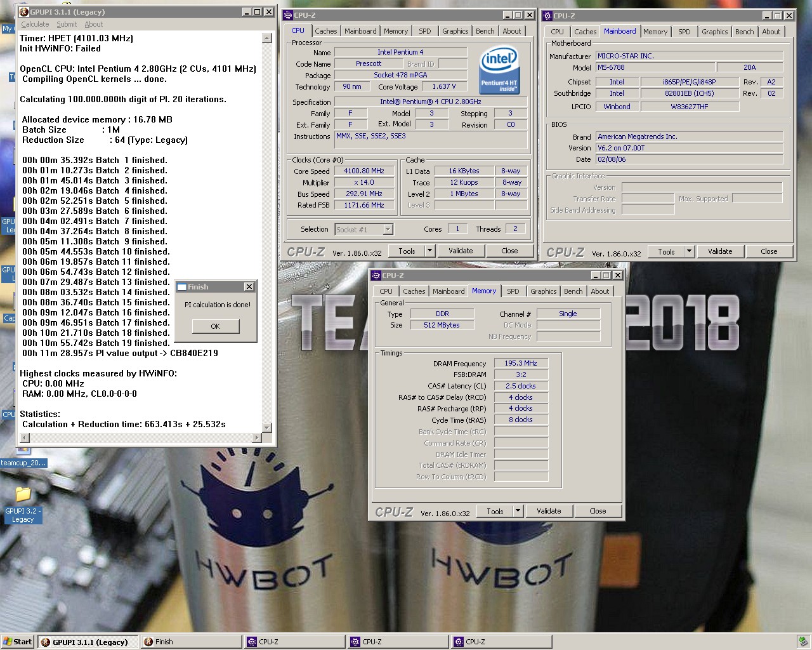This screenshot has width=812, height=650.
Task: Switch to GPUPI 3.1.1 (Legacy) taskbar item
Action: 88,642
